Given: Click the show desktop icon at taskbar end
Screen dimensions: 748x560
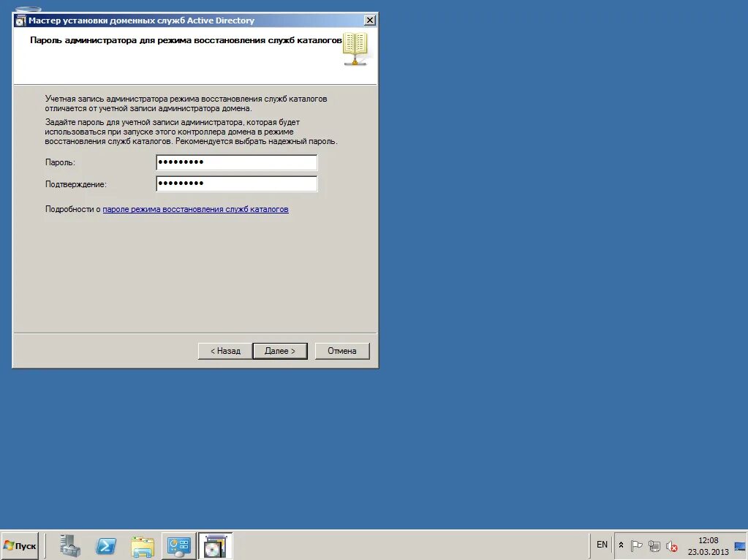Looking at the screenshot, I should 740,546.
